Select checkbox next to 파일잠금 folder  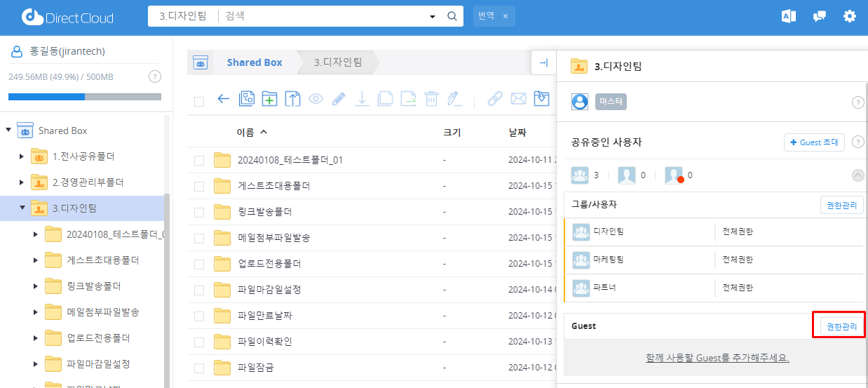[199, 368]
